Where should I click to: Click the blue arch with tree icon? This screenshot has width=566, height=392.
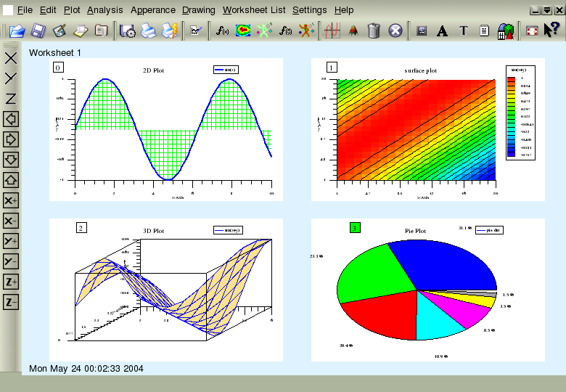(505, 31)
